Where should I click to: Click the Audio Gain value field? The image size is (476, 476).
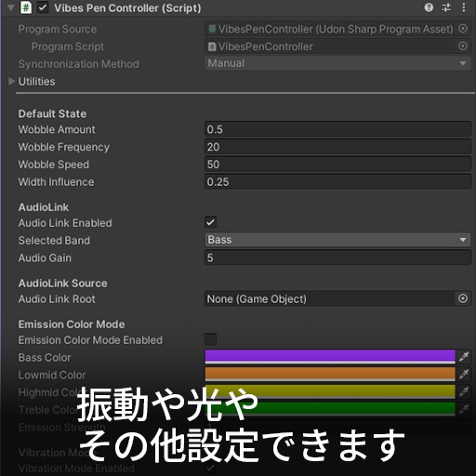click(x=337, y=258)
